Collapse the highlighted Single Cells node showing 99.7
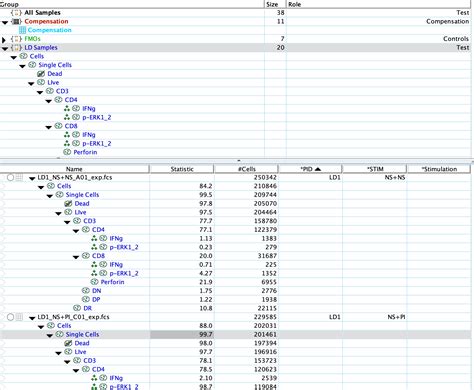 (x=50, y=335)
